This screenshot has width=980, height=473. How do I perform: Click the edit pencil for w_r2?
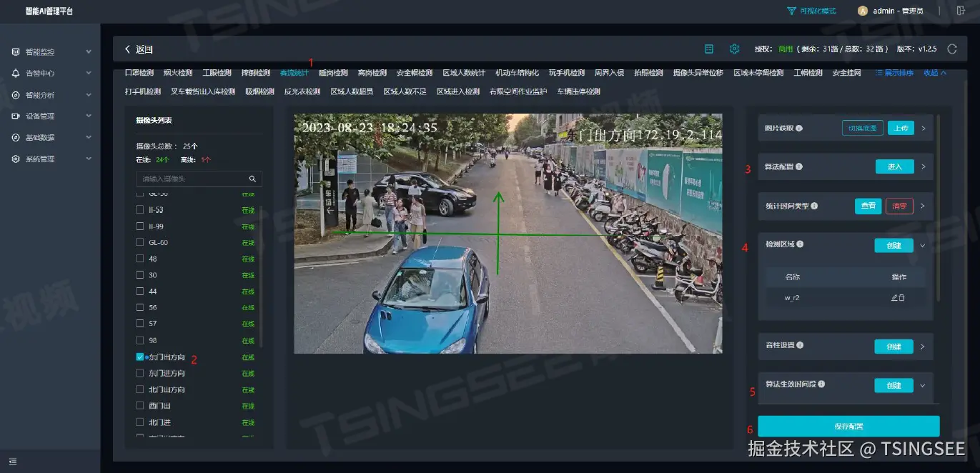pos(894,297)
